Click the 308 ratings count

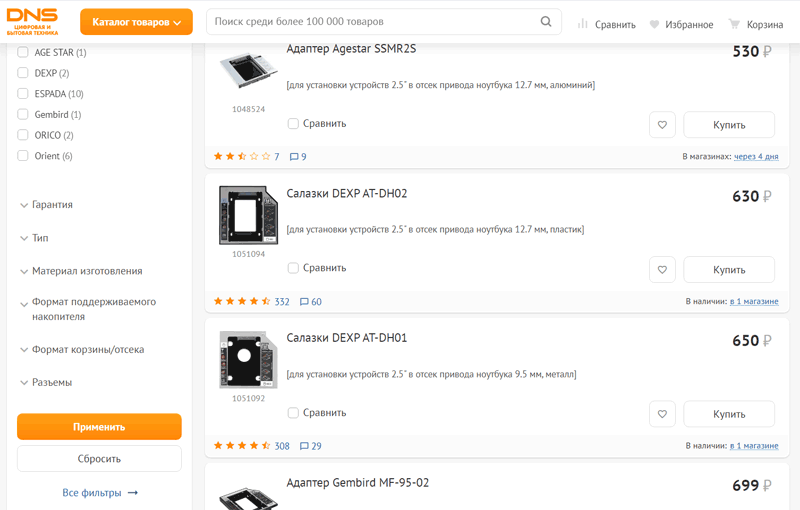pos(282,446)
